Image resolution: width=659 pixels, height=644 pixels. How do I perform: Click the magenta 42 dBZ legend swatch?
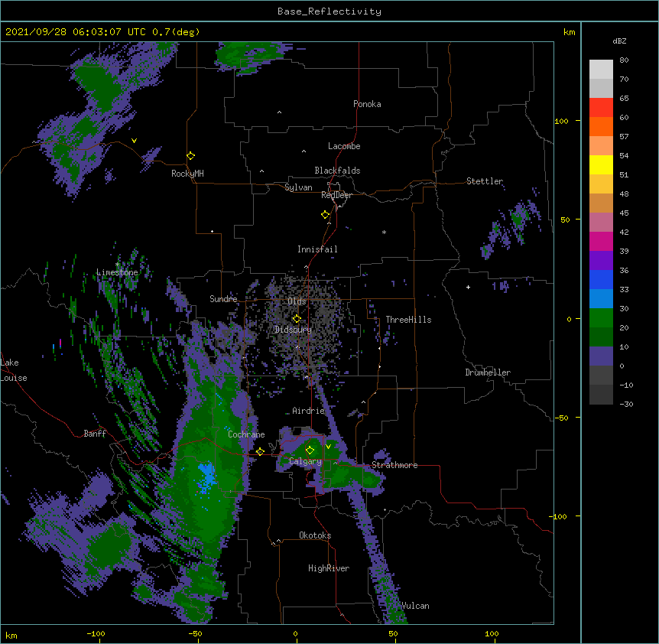601,241
